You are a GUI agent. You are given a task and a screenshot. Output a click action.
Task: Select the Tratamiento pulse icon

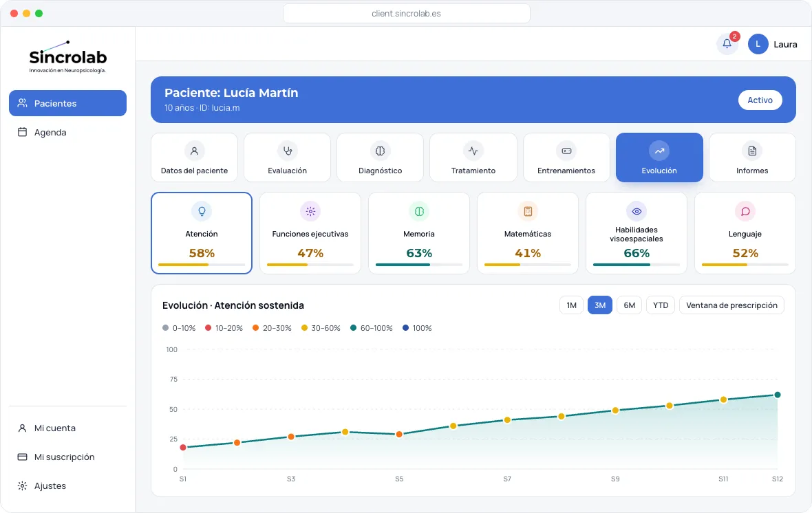click(x=473, y=151)
